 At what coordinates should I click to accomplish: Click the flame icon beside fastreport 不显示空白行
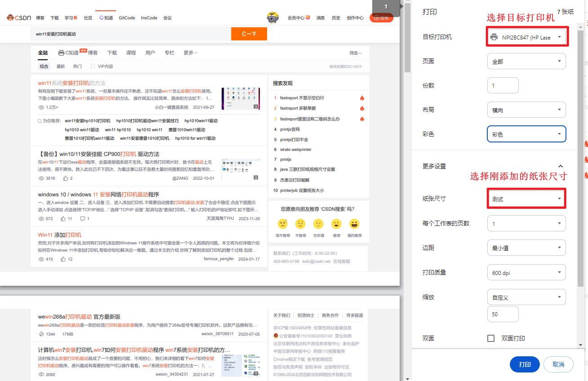362,98
